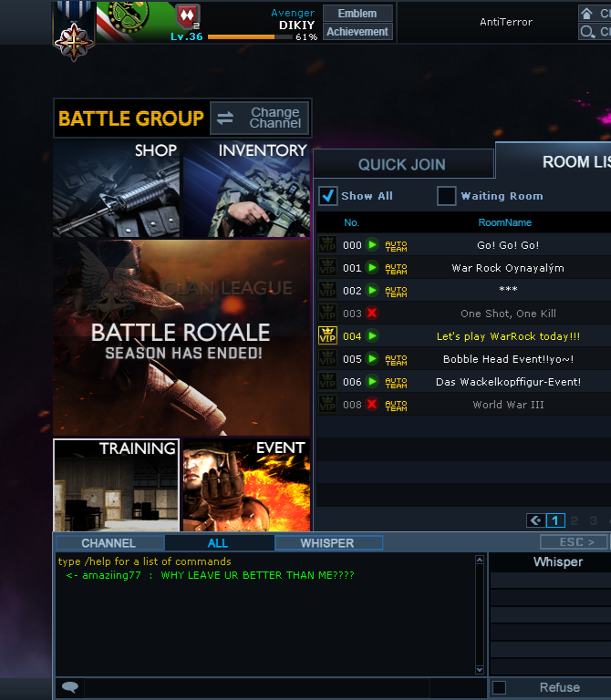The width and height of the screenshot is (611, 700).
Task: Click the Auto Team badge of room 008
Action: (x=396, y=405)
